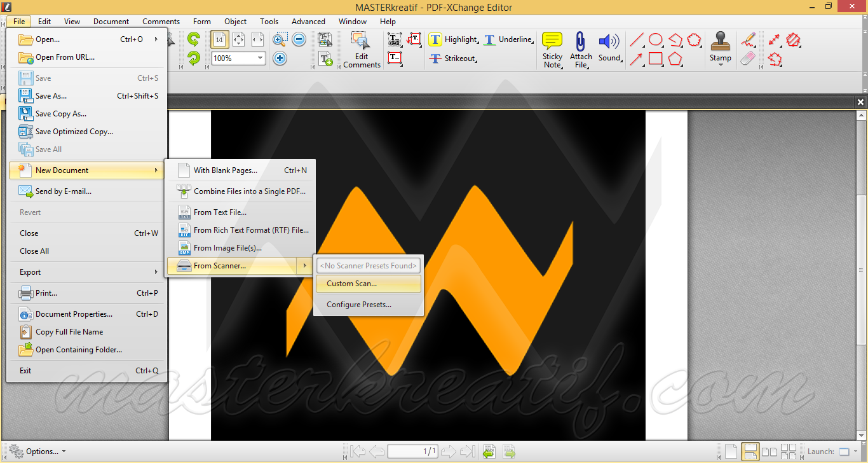The width and height of the screenshot is (868, 463).
Task: Select the Cloud annotation tool
Action: click(695, 41)
